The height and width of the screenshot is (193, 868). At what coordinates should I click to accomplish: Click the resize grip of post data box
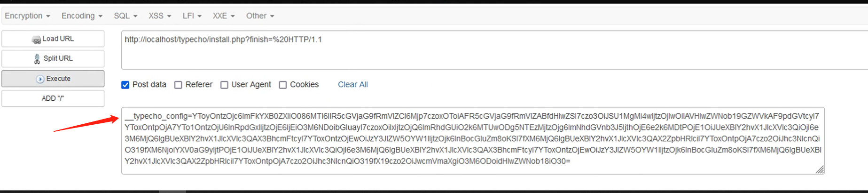click(820, 169)
